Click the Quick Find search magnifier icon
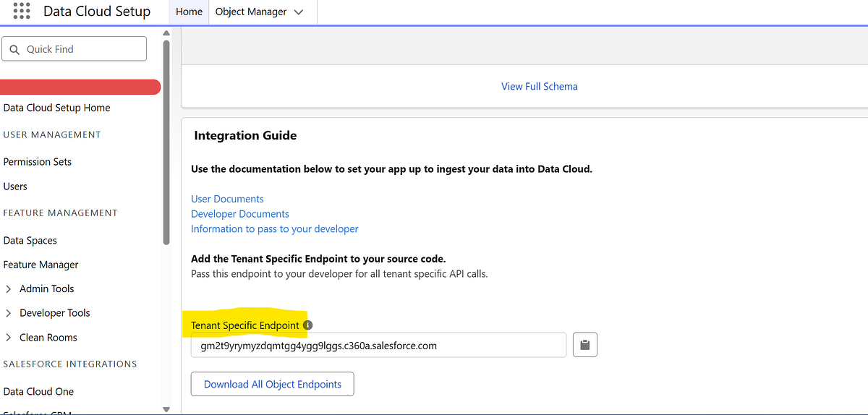 pos(14,49)
